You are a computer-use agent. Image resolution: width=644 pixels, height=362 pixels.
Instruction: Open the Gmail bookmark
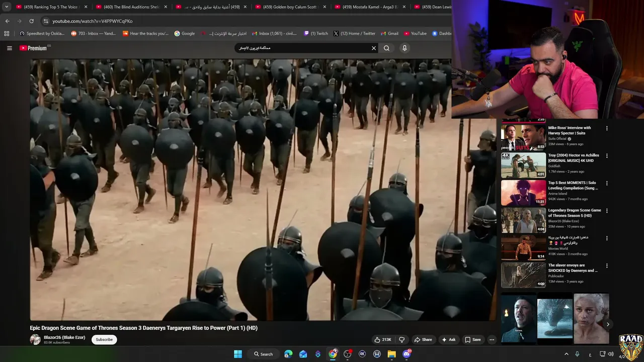pyautogui.click(x=390, y=34)
